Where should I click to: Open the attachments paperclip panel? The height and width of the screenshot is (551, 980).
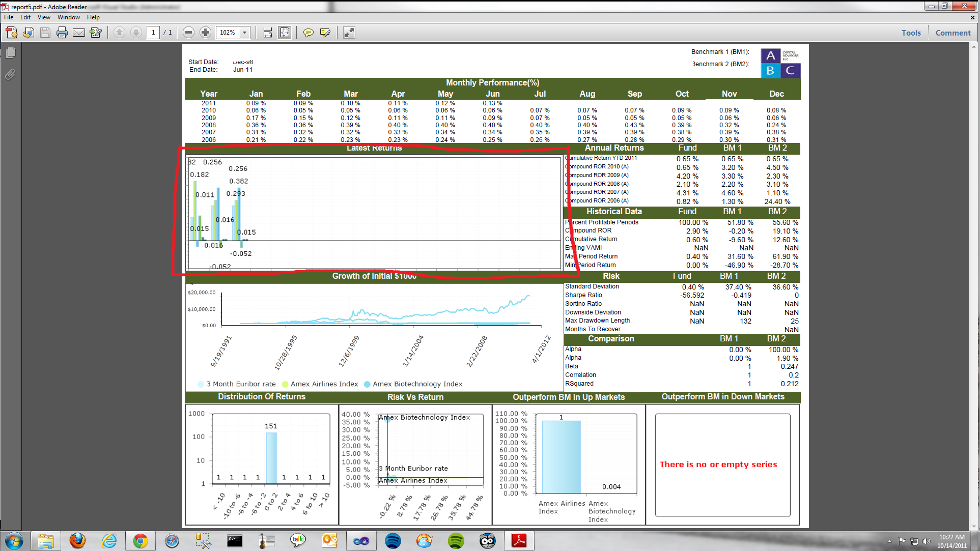click(10, 75)
